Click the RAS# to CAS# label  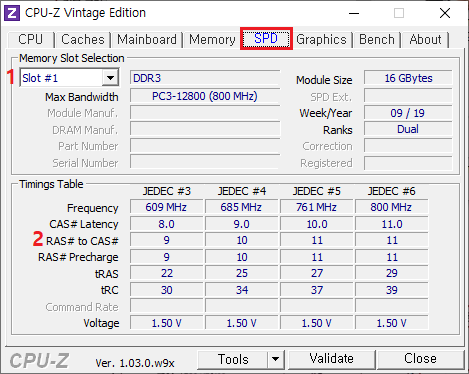click(82, 241)
